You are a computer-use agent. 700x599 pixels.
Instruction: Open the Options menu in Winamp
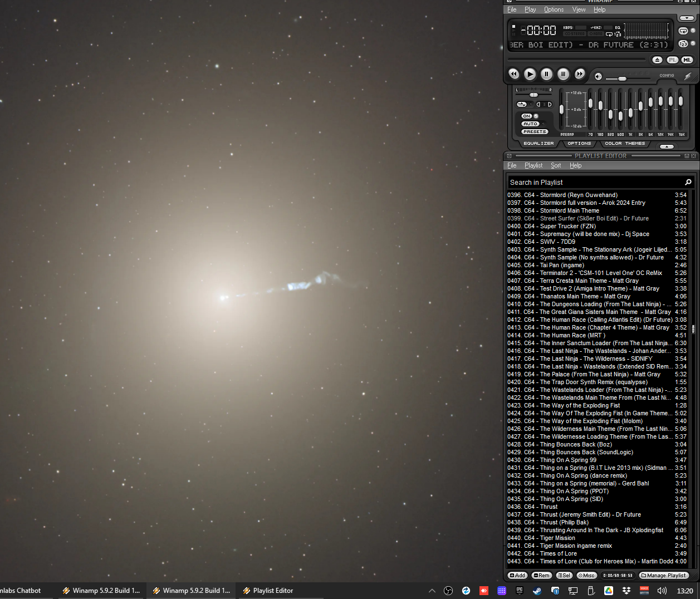pos(554,9)
